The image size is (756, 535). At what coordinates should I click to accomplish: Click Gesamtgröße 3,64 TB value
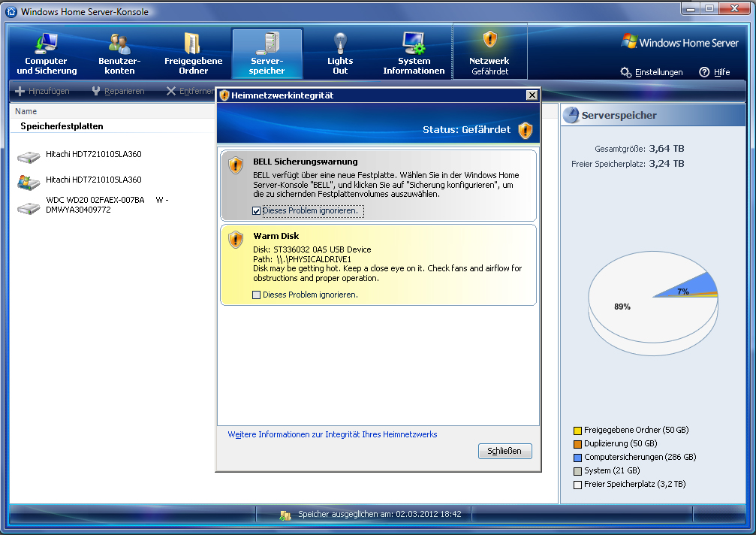tap(667, 149)
